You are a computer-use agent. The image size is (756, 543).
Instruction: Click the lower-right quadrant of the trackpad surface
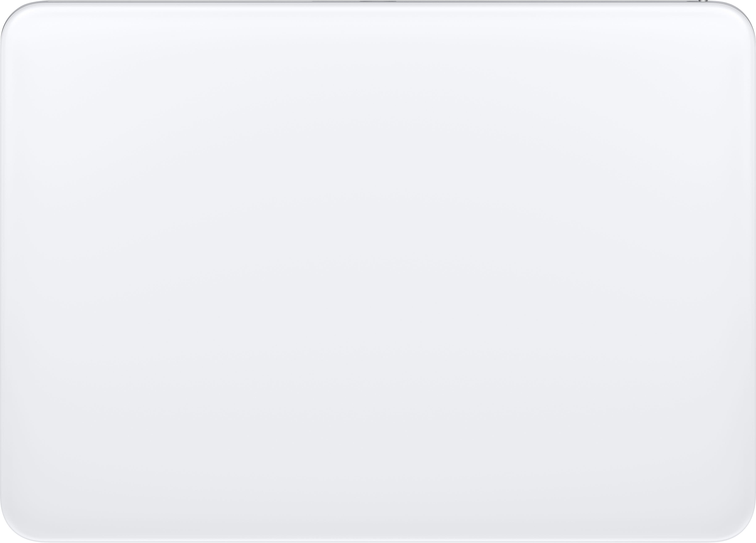point(567,408)
